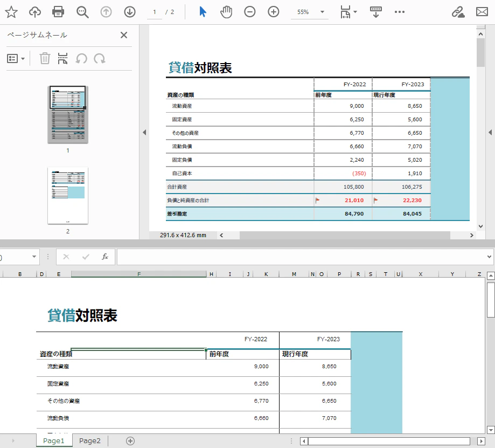Rotate page counterclockwise in thumbnails panel

(x=82, y=58)
